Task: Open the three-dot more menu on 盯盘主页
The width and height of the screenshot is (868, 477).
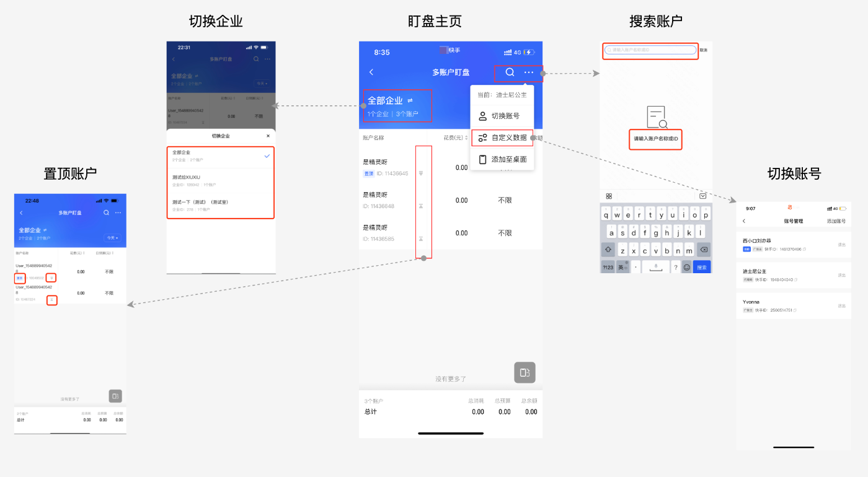Action: (528, 72)
